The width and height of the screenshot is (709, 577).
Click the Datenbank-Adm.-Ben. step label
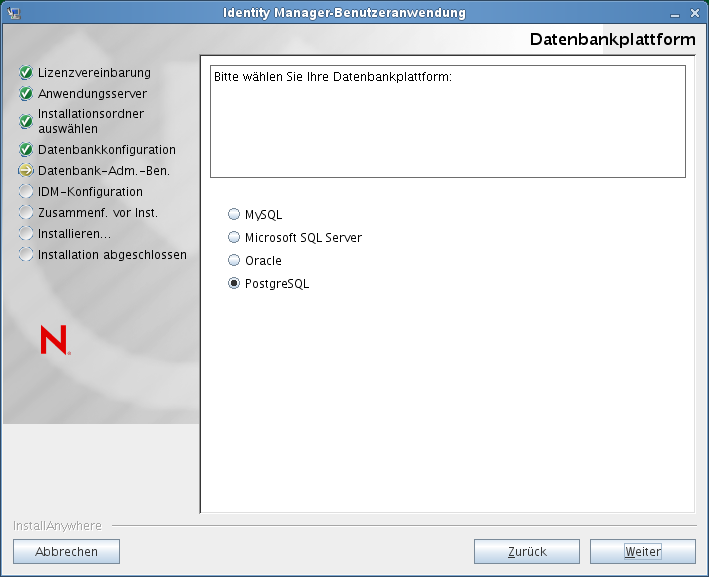[x=104, y=171]
